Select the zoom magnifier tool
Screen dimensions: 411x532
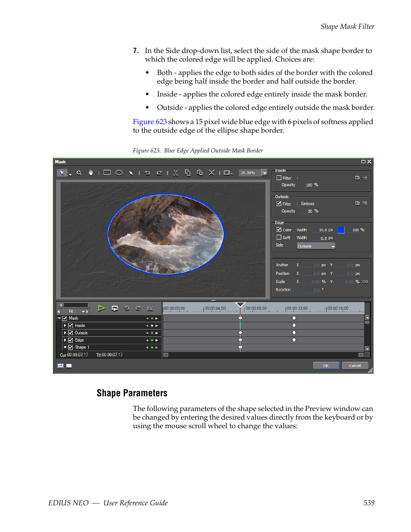(79, 173)
